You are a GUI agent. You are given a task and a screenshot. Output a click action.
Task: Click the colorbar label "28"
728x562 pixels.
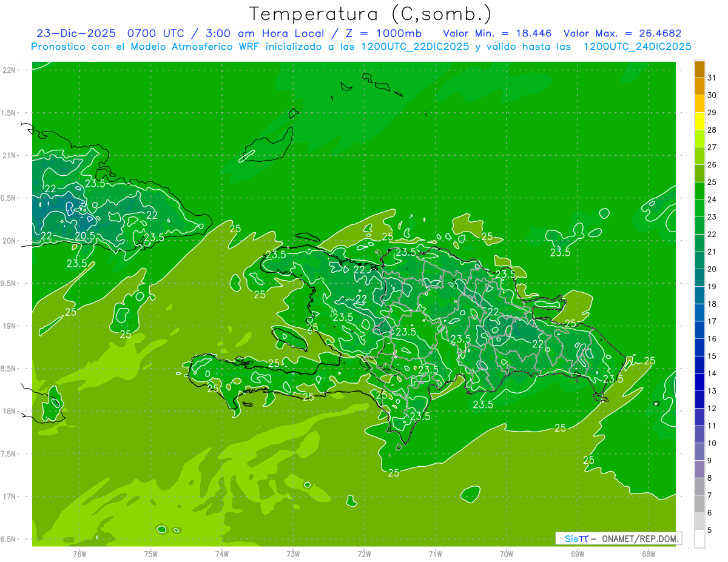tap(712, 130)
